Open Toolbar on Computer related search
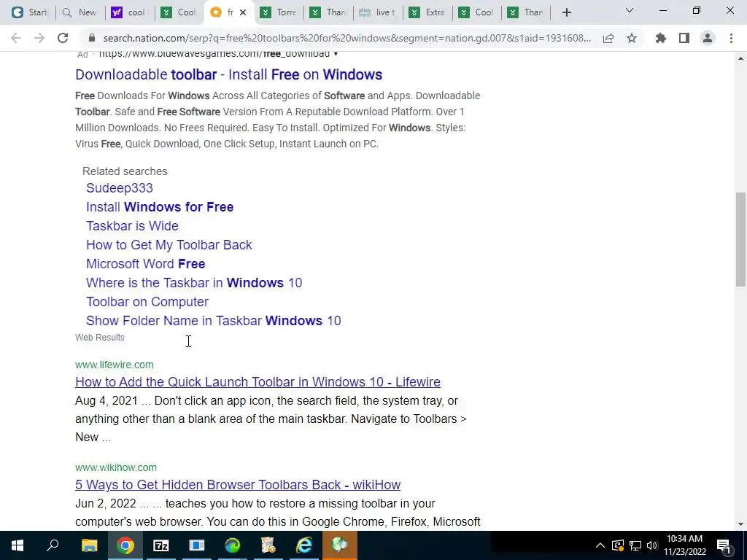 point(147,302)
